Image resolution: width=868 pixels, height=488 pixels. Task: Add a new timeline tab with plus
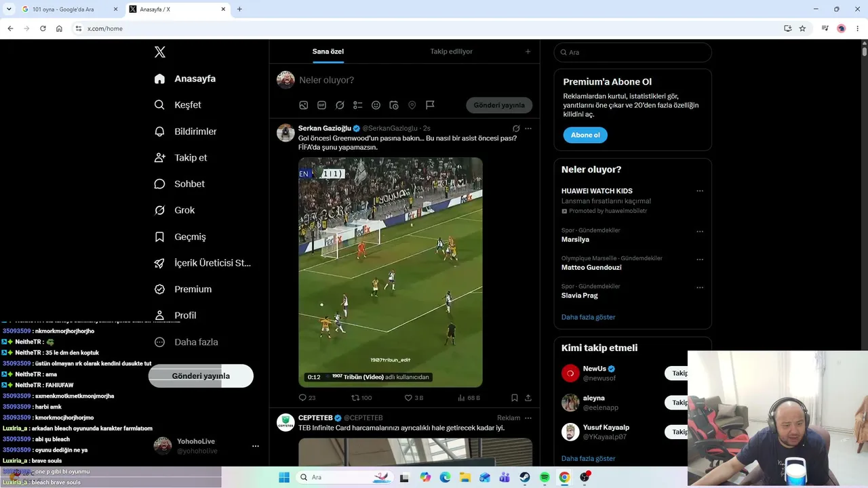(x=528, y=52)
